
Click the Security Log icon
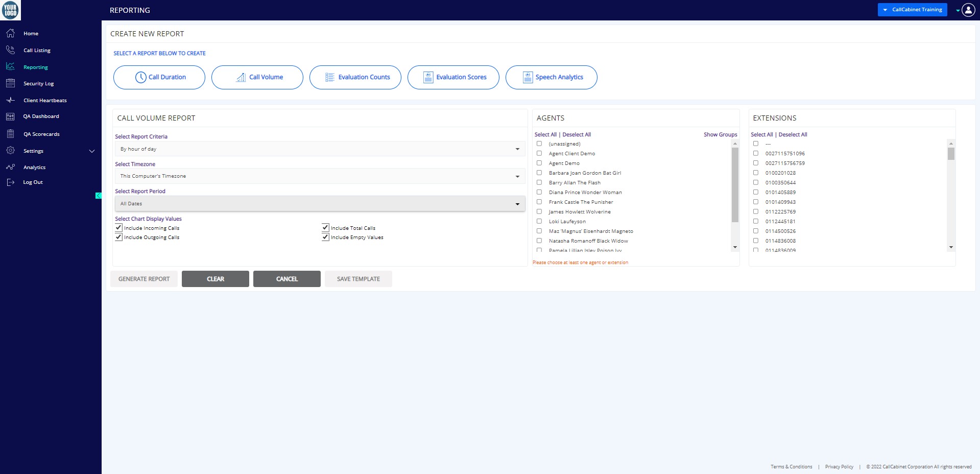[x=10, y=83]
